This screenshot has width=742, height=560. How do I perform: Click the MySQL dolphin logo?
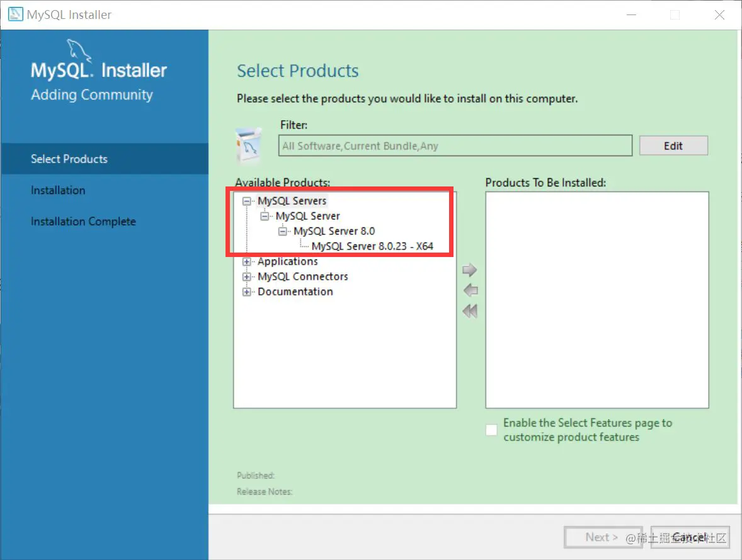point(79,50)
